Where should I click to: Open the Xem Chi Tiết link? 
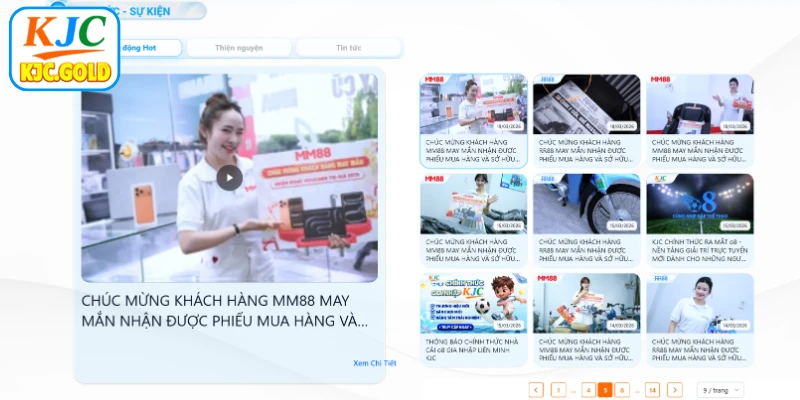pyautogui.click(x=374, y=363)
